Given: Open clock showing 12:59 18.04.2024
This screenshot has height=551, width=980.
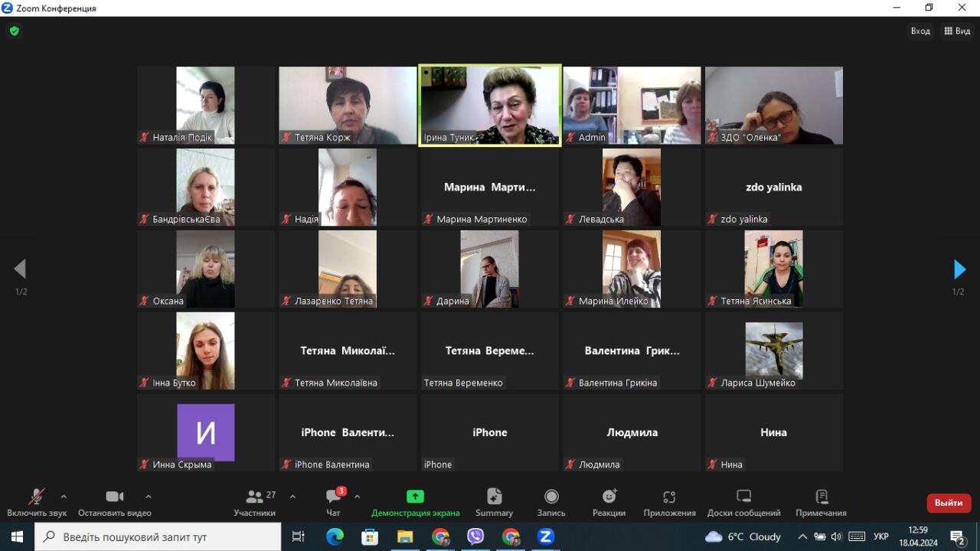Looking at the screenshot, I should pyautogui.click(x=918, y=536).
